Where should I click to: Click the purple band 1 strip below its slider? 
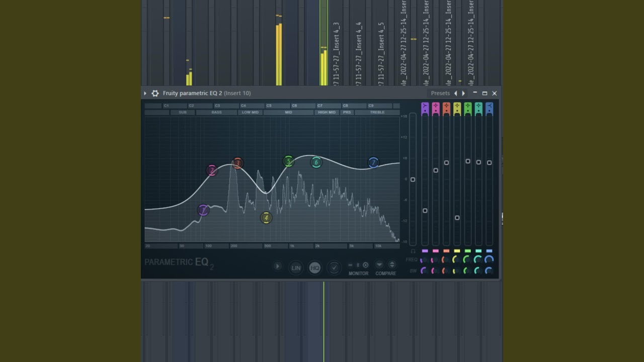click(x=425, y=251)
